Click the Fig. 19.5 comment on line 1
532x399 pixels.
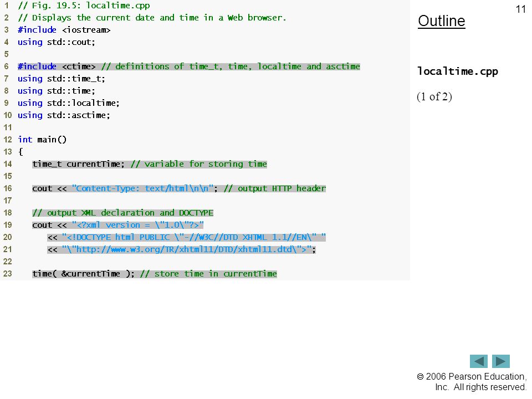click(x=84, y=6)
